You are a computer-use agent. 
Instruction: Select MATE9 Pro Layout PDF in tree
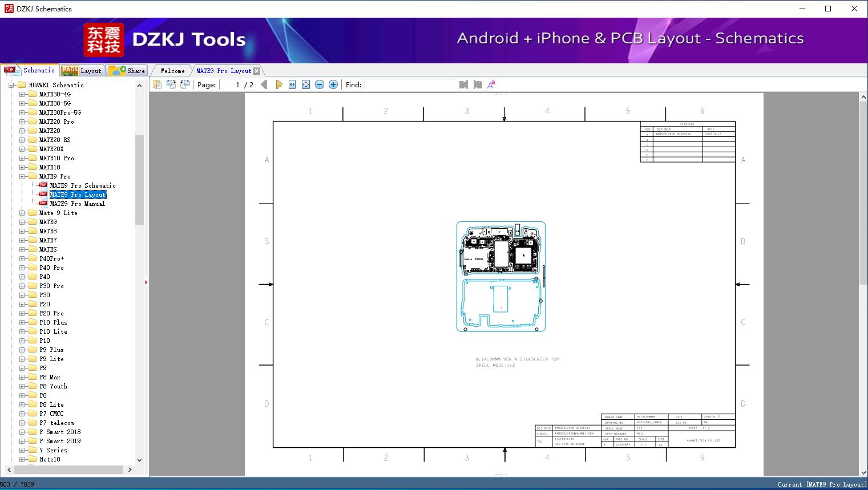coord(78,195)
